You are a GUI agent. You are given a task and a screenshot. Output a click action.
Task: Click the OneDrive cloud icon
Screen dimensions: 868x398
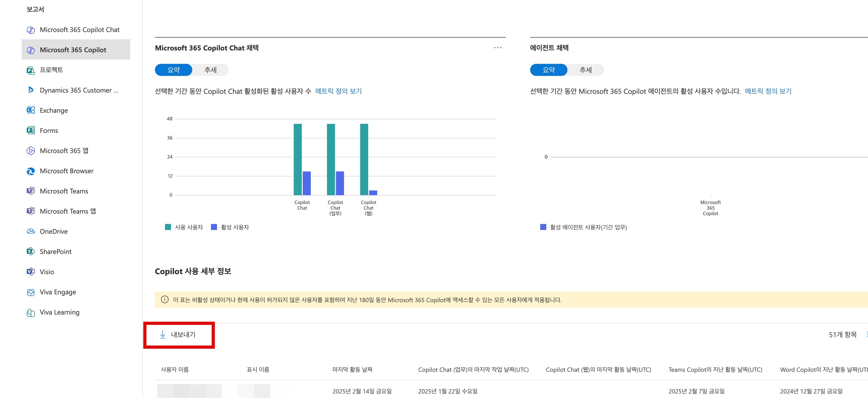coord(31,232)
